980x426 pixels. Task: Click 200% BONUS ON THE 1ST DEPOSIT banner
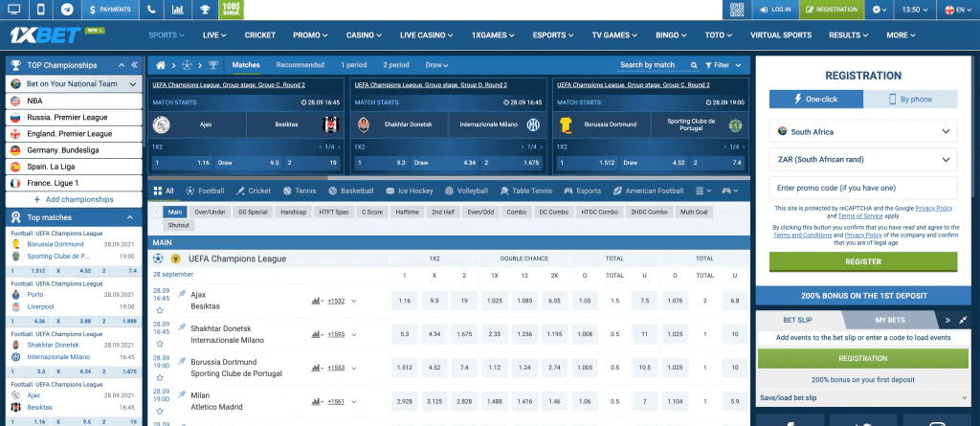tap(863, 296)
